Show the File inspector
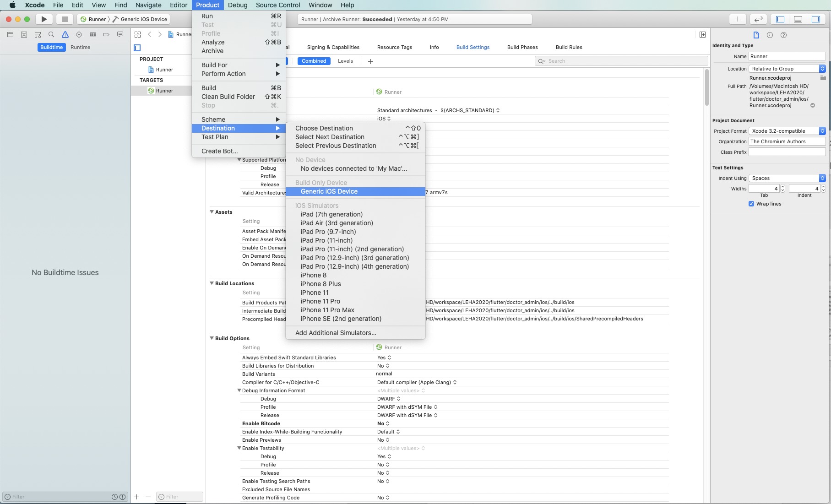This screenshot has height=504, width=831. tap(756, 35)
